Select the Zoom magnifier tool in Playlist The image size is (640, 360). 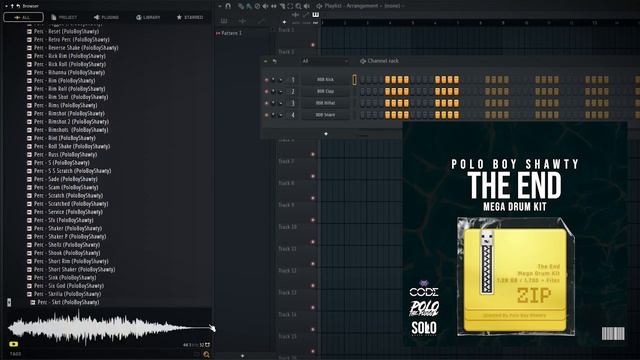pos(298,6)
